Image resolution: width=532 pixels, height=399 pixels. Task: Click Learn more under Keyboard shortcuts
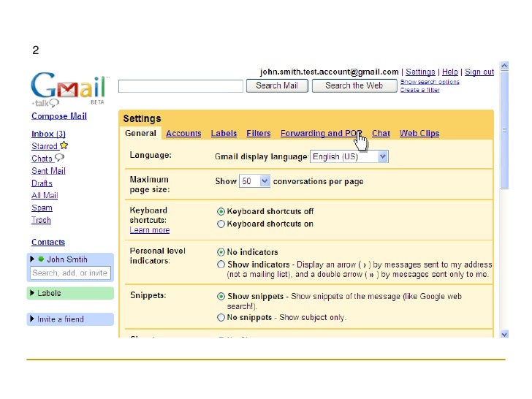150,230
